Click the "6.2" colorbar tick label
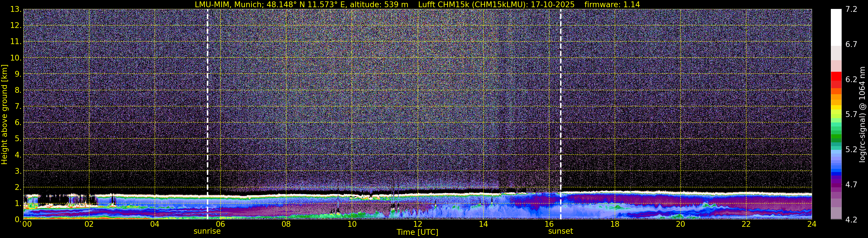Image resolution: width=868 pixels, height=238 pixels. (851, 79)
